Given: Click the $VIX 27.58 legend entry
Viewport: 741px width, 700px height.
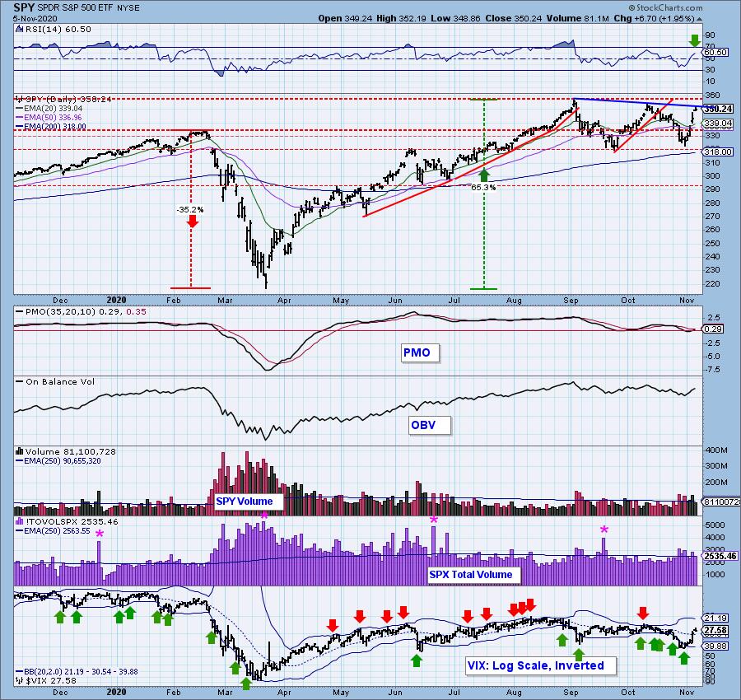Looking at the screenshot, I should click(46, 680).
